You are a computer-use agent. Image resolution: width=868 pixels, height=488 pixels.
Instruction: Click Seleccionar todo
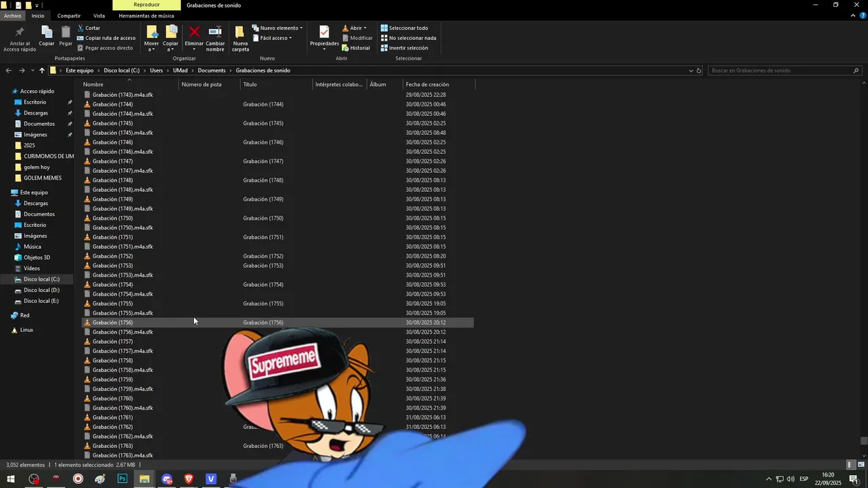click(404, 28)
